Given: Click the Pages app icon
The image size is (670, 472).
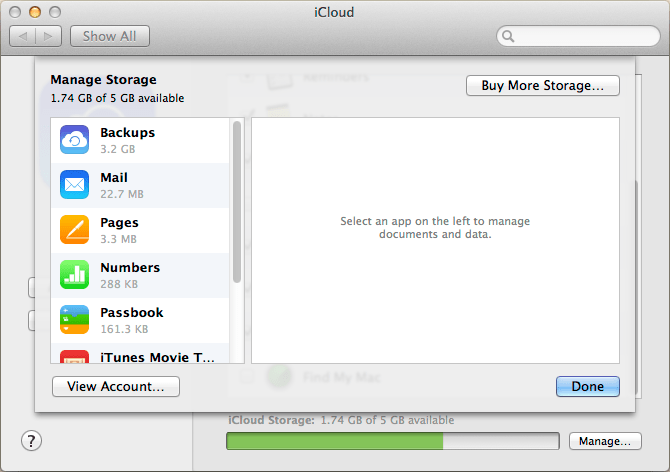Looking at the screenshot, I should click(x=74, y=230).
